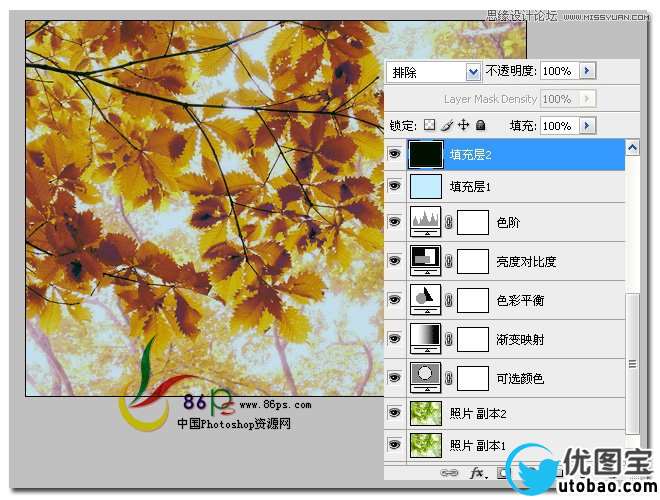Click the 照片 副本1 layer thumbnail

coord(426,445)
